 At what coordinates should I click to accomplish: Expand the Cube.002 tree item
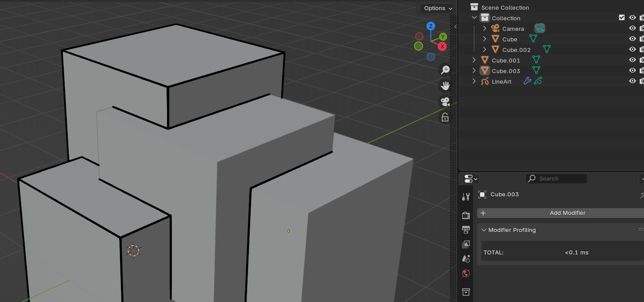tap(484, 50)
